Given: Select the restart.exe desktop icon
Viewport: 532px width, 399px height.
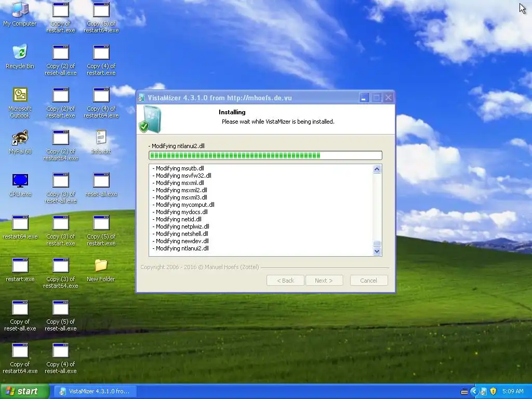Looking at the screenshot, I should (x=20, y=270).
